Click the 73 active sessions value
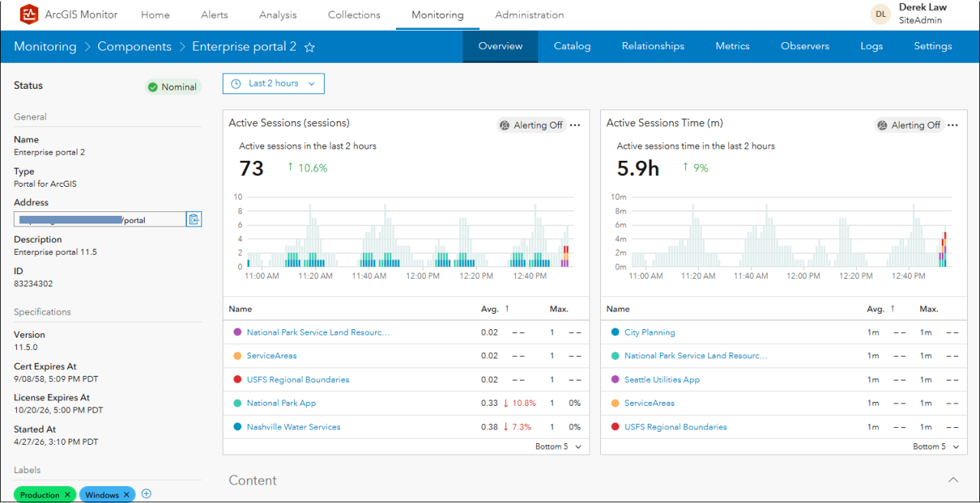This screenshot has height=503, width=980. (251, 168)
